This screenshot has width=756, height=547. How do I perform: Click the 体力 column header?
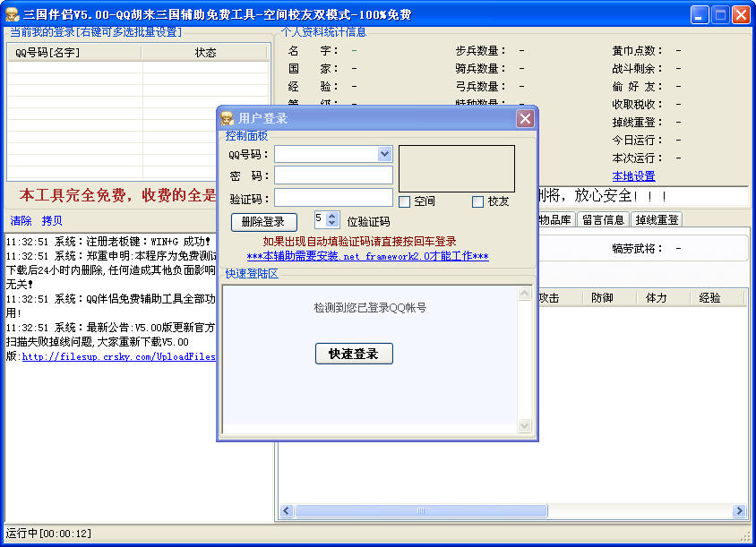pos(664,298)
